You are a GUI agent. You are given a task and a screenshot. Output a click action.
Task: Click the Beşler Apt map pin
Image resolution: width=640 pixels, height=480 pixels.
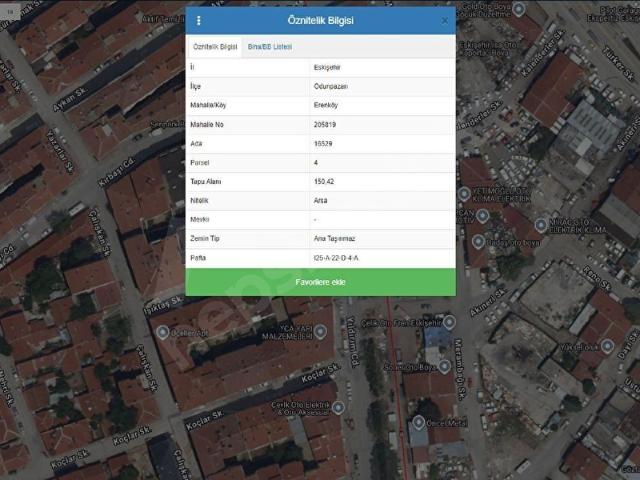click(x=162, y=333)
